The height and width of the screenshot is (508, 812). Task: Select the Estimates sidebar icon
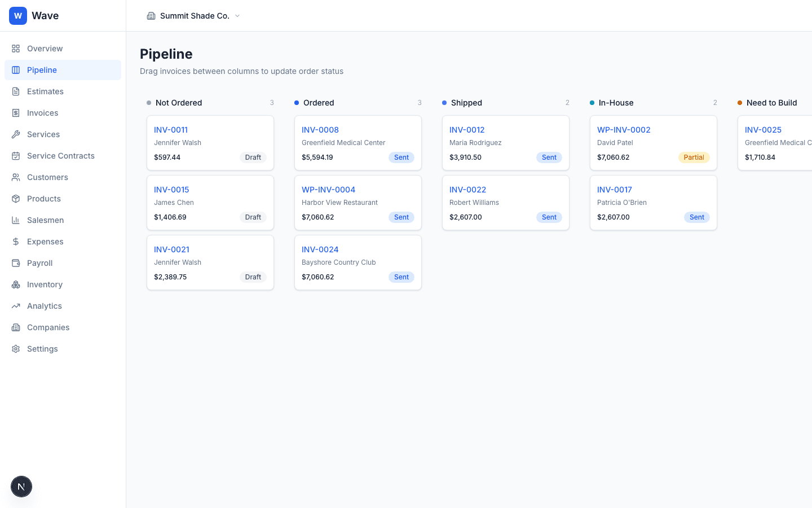(16, 91)
